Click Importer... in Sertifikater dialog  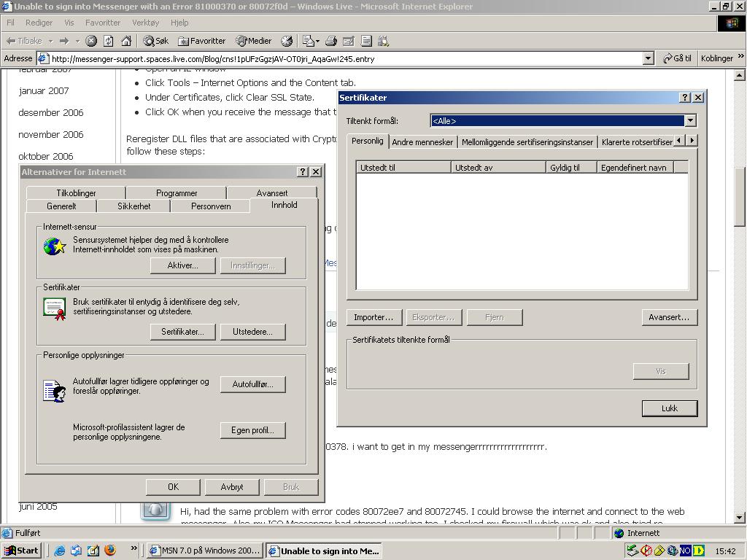coord(373,318)
